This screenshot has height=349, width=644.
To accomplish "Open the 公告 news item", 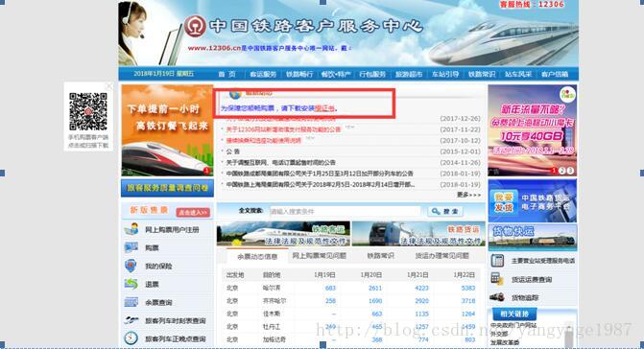I will coord(233,151).
